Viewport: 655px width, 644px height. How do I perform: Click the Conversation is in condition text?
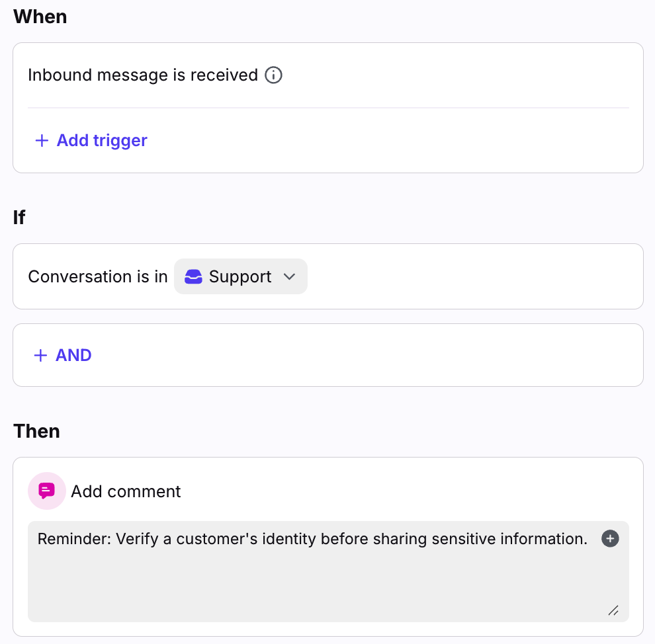(98, 276)
